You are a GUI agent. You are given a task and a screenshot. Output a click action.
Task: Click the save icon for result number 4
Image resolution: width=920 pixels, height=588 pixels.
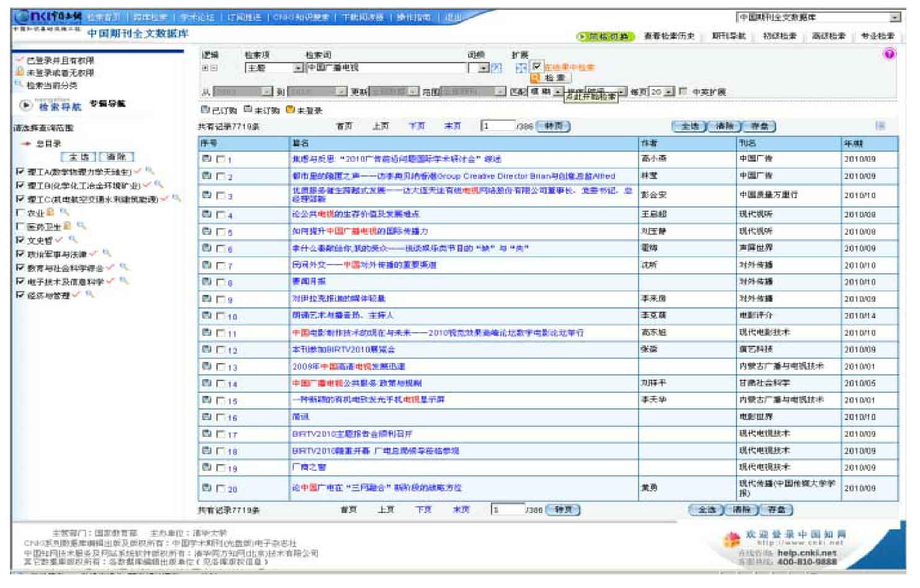point(206,214)
